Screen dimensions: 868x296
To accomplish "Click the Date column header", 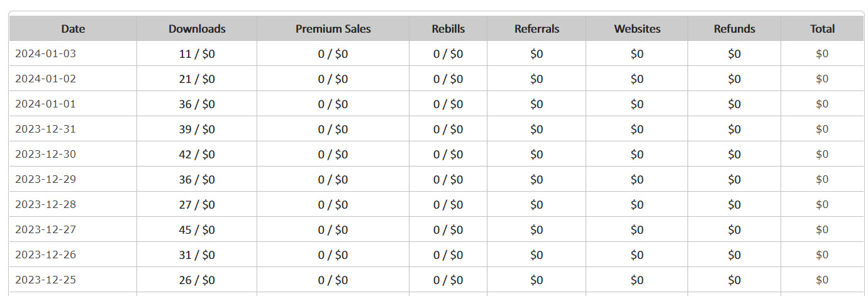I will 73,29.
